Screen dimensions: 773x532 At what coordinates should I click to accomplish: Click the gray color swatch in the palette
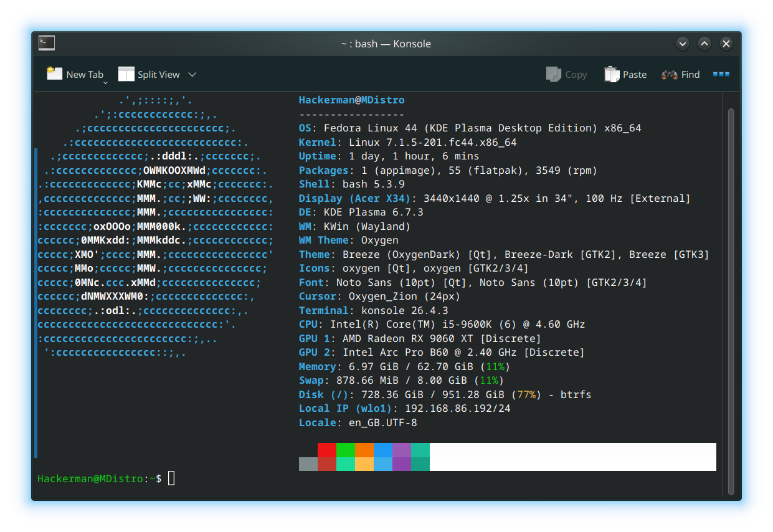(x=308, y=464)
